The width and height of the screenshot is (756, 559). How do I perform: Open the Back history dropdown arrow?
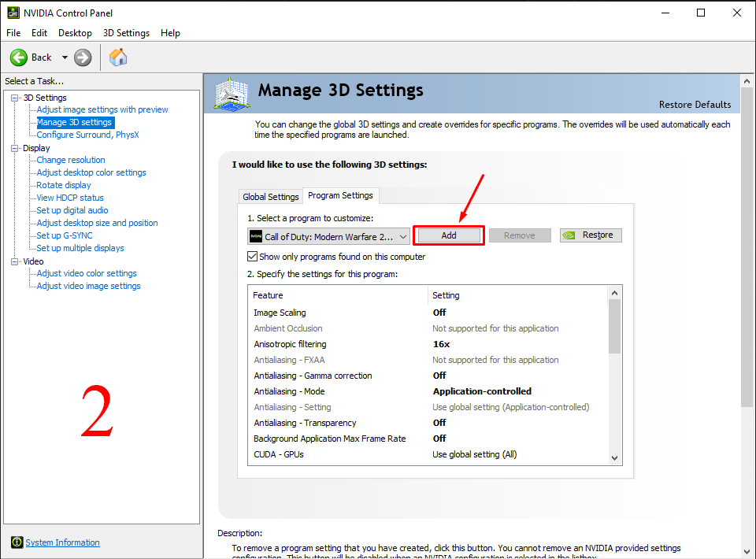click(x=65, y=57)
